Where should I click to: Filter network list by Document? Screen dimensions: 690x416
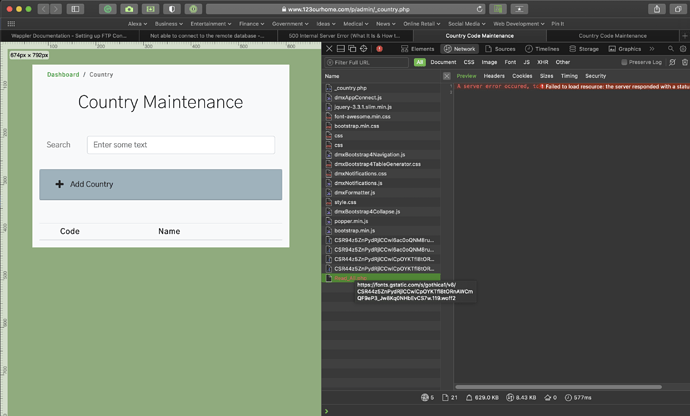point(443,62)
